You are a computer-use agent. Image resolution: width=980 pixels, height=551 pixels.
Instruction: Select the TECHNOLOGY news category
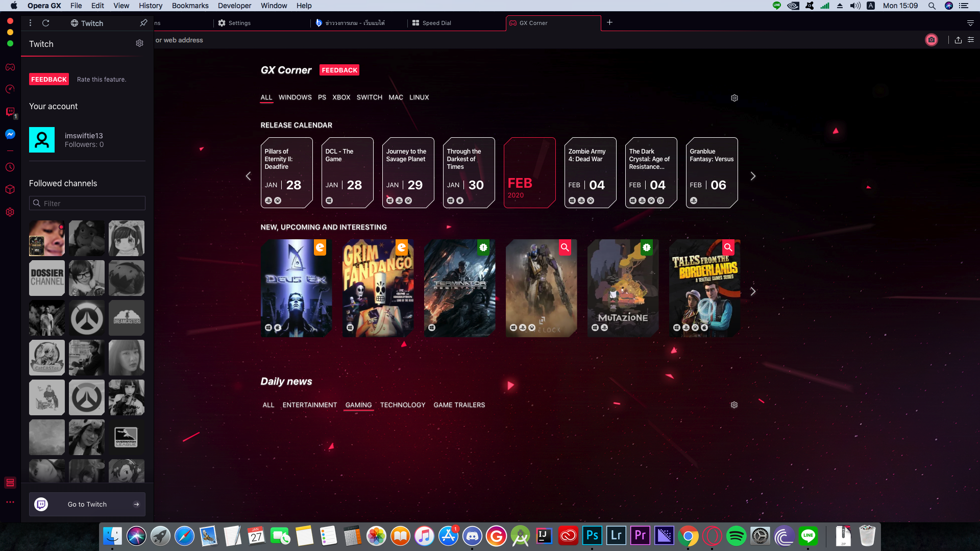pos(402,405)
